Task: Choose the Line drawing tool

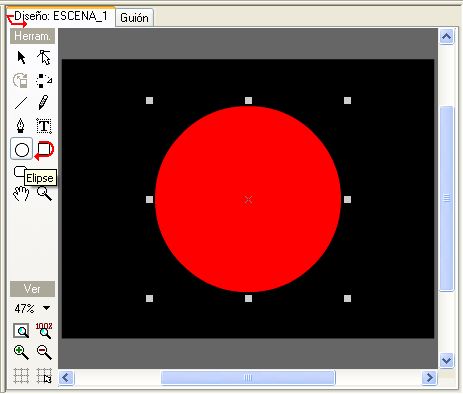Action: click(21, 103)
